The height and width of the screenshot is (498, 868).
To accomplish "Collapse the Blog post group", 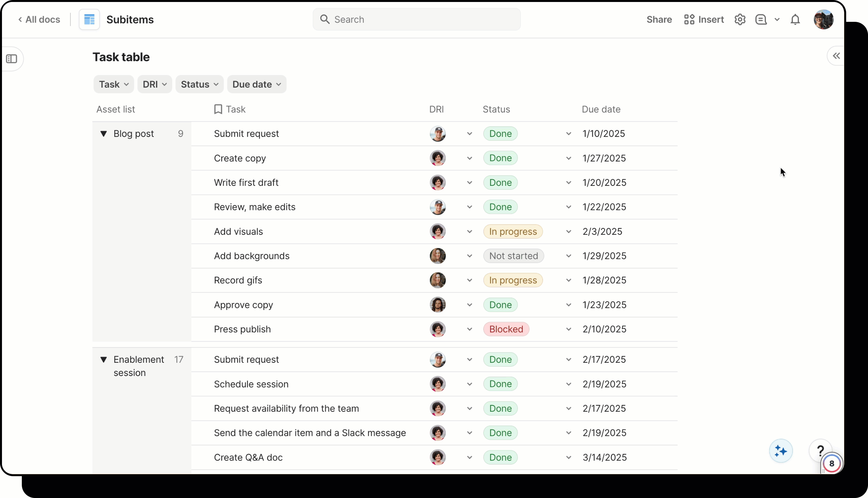I will click(x=104, y=133).
